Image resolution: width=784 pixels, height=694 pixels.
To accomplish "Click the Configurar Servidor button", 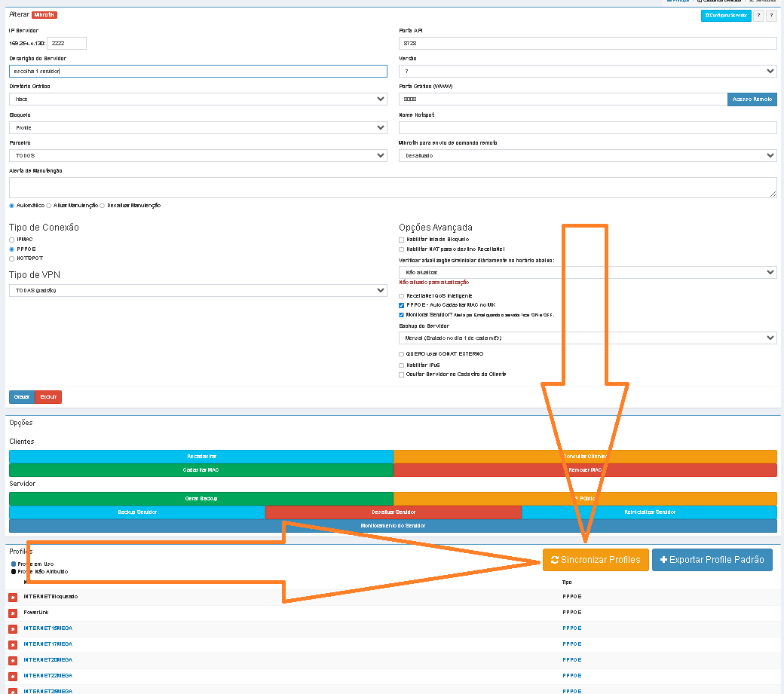I will point(725,15).
